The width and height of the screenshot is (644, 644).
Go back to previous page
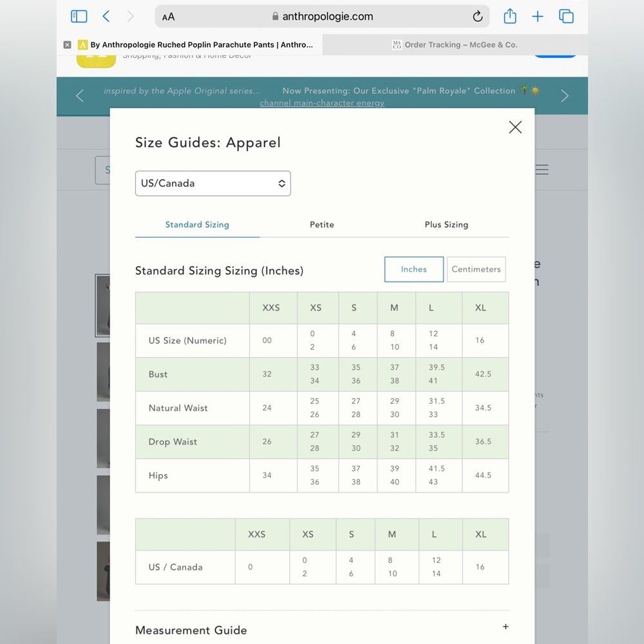[106, 17]
